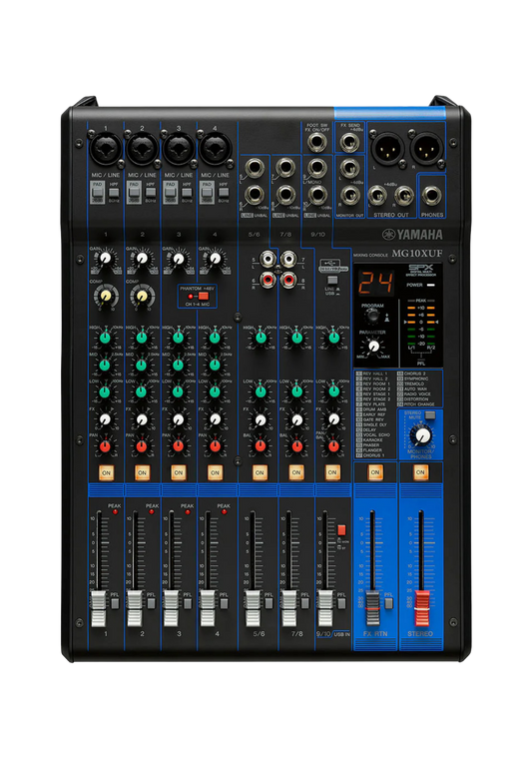This screenshot has height=758, width=532.
Task: Click the MONITOR OUT label
Action: 349,215
